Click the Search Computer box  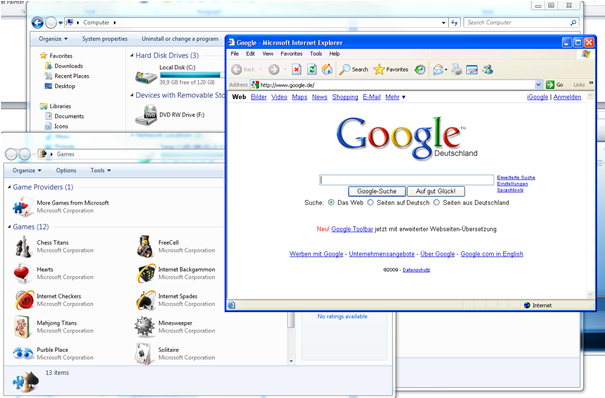(x=521, y=23)
